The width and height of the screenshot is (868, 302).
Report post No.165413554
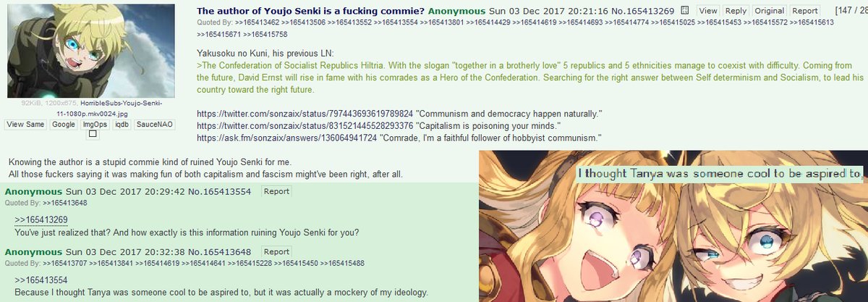coord(276,191)
